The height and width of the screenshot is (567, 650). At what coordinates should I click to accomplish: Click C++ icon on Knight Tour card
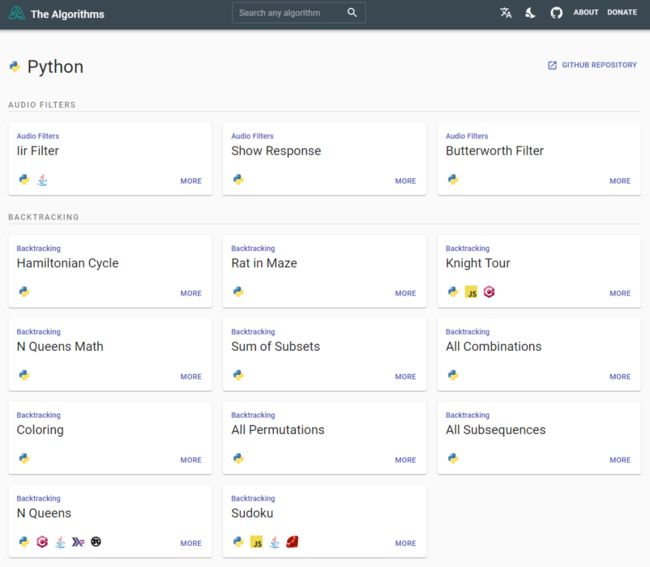[x=489, y=293]
